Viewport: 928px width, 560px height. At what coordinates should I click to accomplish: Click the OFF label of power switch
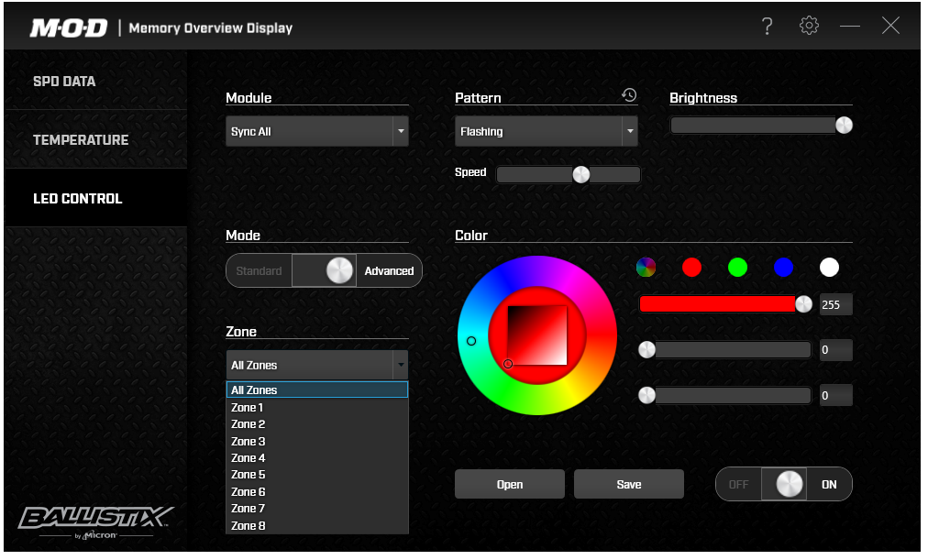click(738, 485)
